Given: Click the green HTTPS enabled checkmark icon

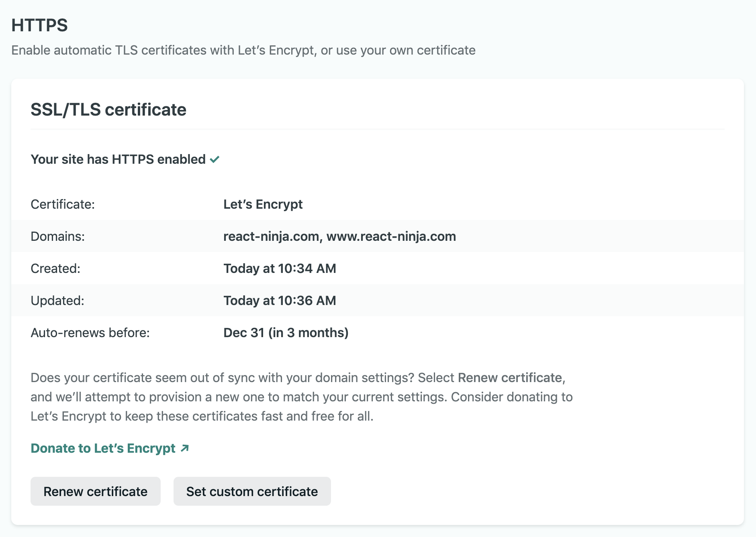Looking at the screenshot, I should tap(215, 159).
